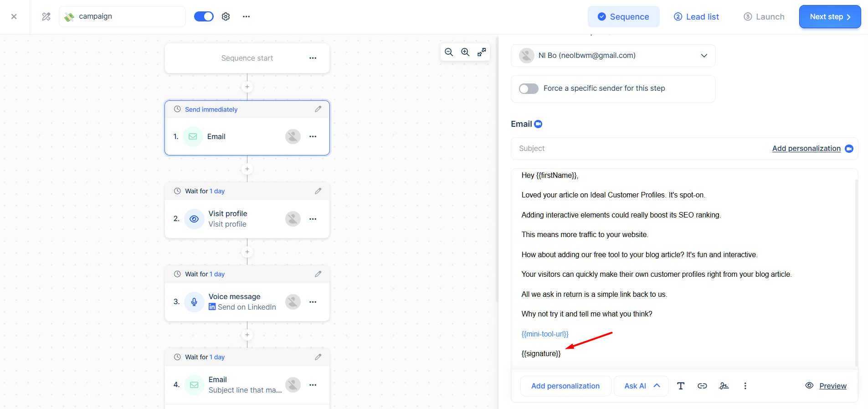
Task: Click sender avatar on Visit profile step
Action: [x=293, y=219]
